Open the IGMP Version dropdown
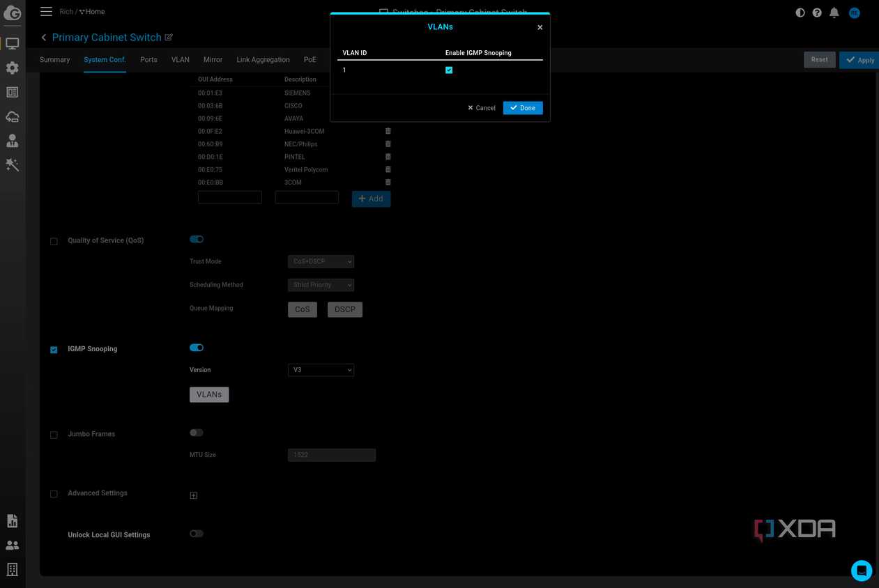 coord(321,370)
